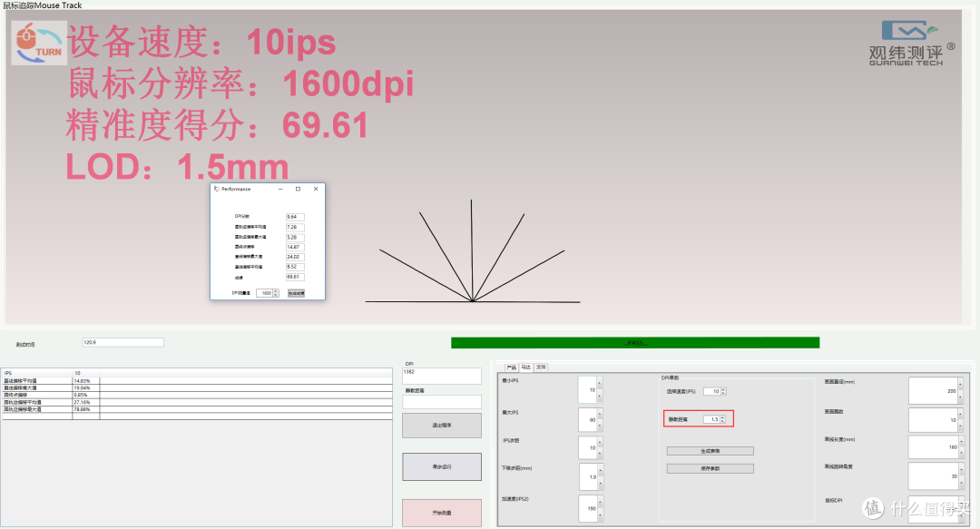The height and width of the screenshot is (529, 980).
Task: Click the Performance window title icon
Action: 217,188
